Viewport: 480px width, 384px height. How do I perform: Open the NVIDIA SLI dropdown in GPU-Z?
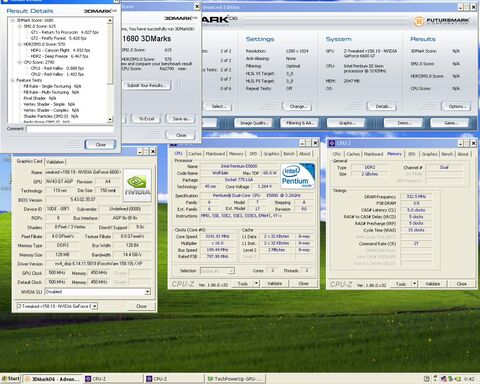[147, 292]
